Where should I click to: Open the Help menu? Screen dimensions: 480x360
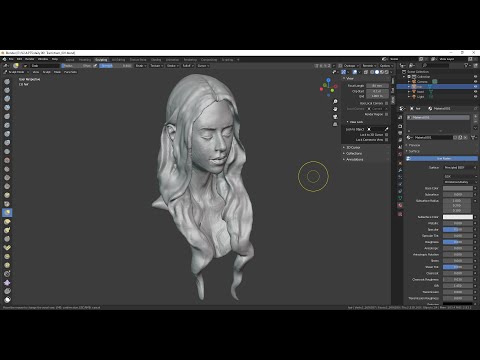pos(55,59)
